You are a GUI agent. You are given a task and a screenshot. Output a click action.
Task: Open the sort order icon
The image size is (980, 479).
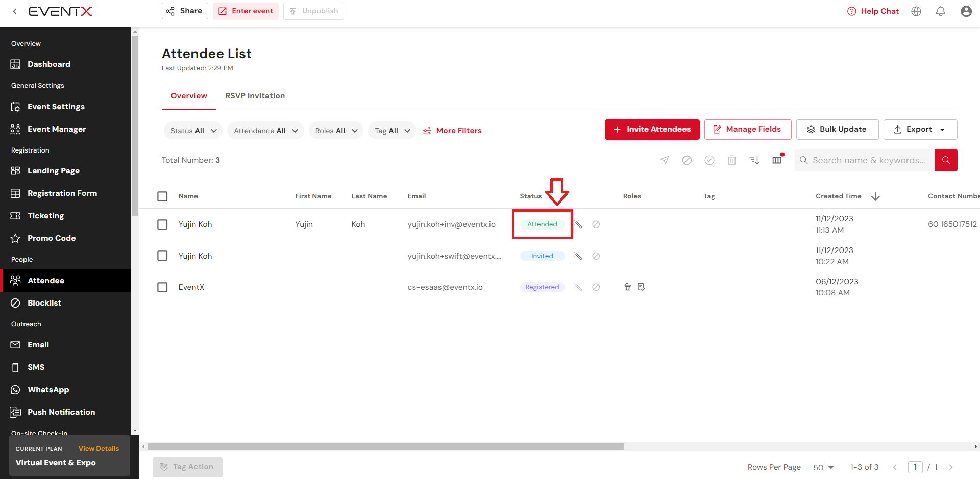(754, 160)
